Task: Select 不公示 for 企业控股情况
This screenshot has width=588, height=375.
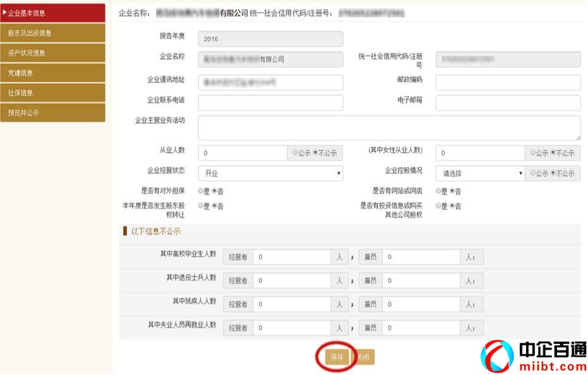Action: (x=553, y=173)
